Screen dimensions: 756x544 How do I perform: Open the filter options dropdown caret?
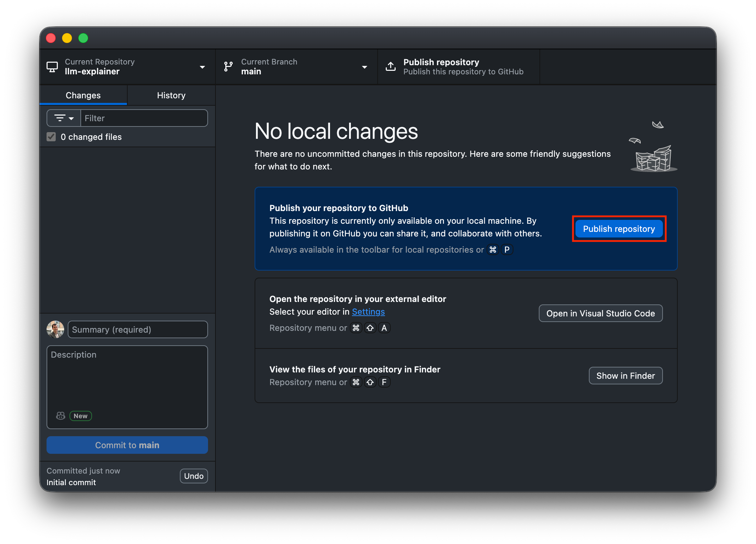72,118
